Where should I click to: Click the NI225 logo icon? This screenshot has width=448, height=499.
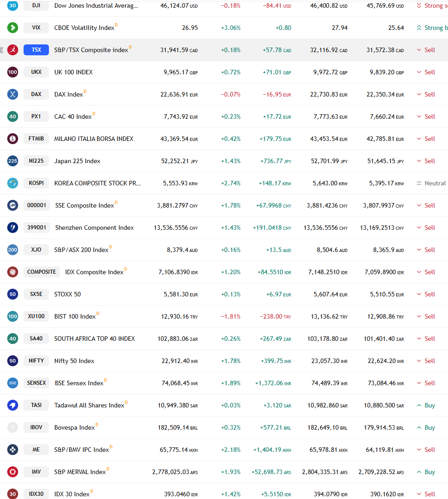[x=13, y=161]
